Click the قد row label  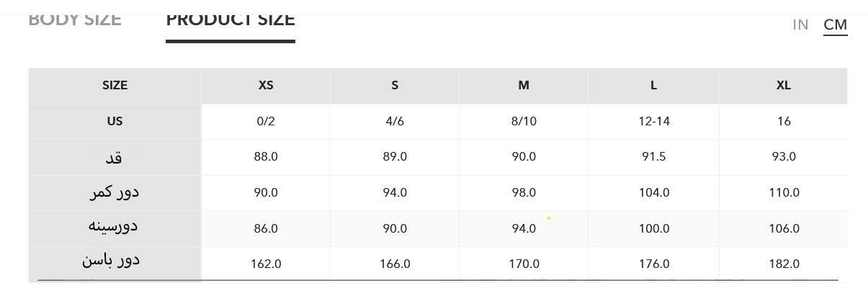114,156
